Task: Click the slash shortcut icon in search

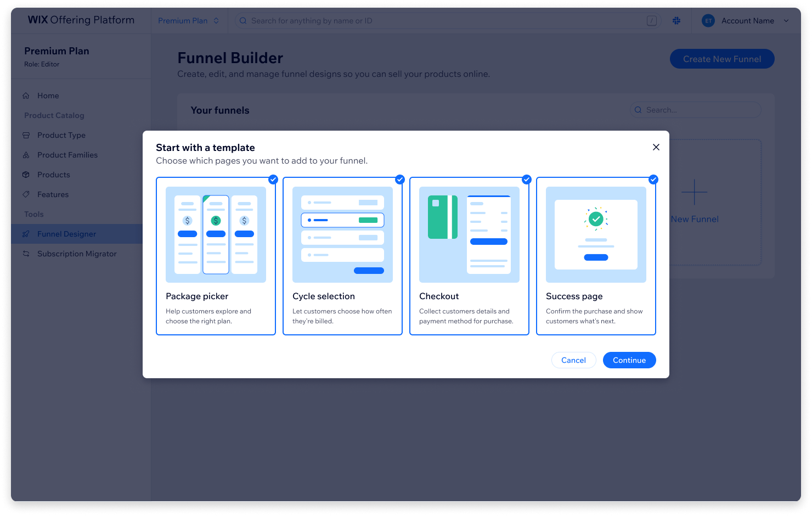Action: coord(652,21)
